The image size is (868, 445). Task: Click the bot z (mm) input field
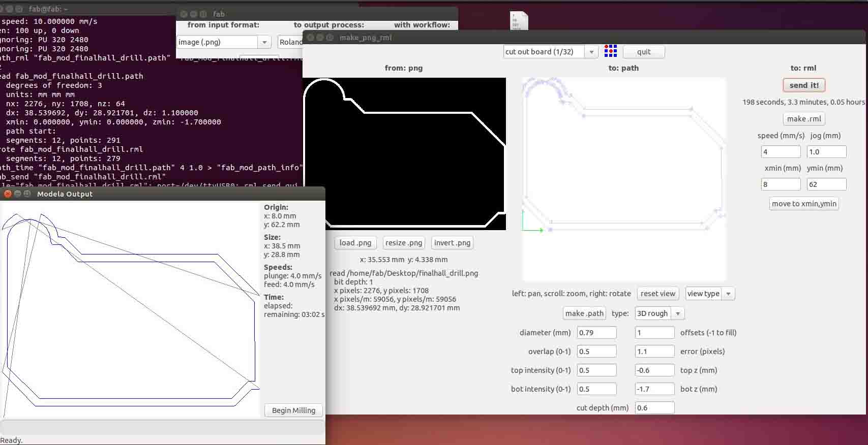[x=655, y=389]
